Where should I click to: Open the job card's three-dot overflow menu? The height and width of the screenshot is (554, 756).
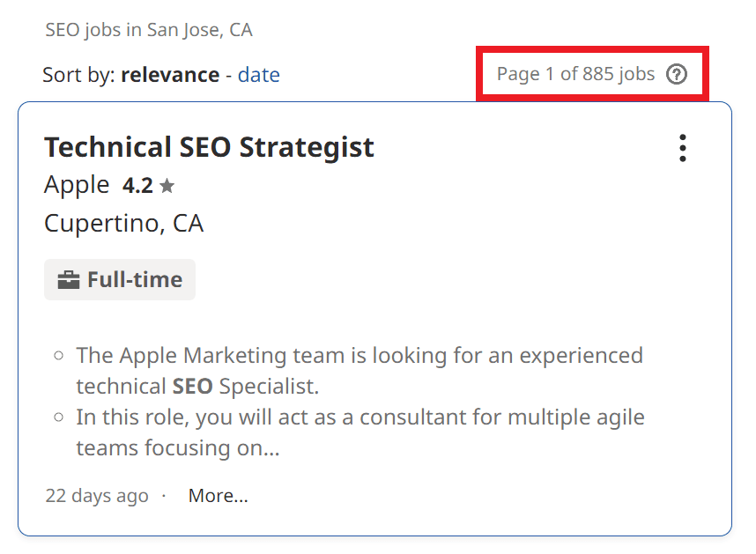tap(683, 149)
